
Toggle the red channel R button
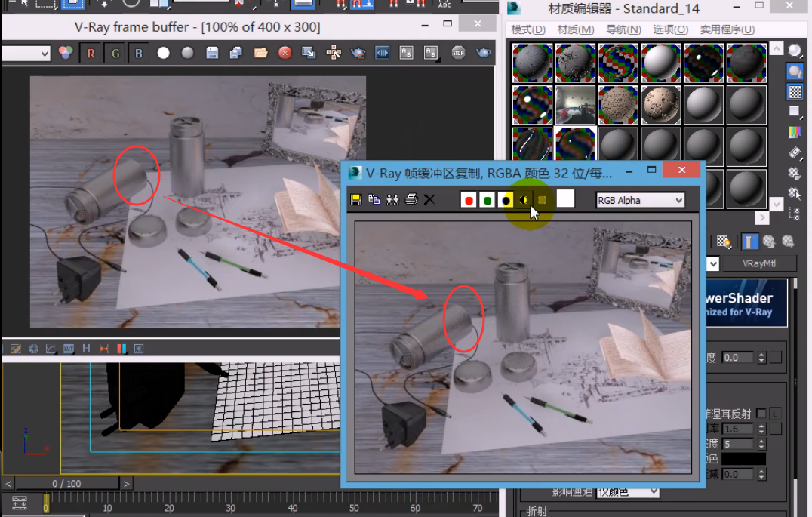pos(91,53)
